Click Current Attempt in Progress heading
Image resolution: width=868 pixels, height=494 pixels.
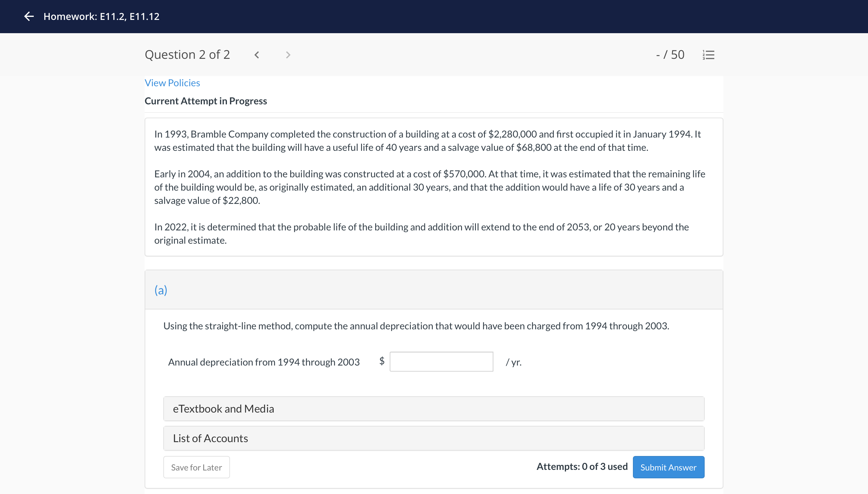click(x=206, y=101)
